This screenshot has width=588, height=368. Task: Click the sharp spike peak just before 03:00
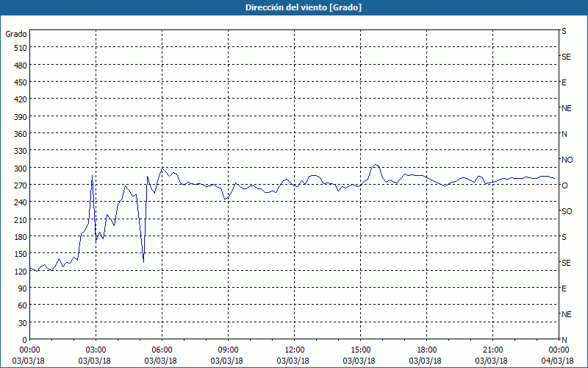(x=93, y=176)
